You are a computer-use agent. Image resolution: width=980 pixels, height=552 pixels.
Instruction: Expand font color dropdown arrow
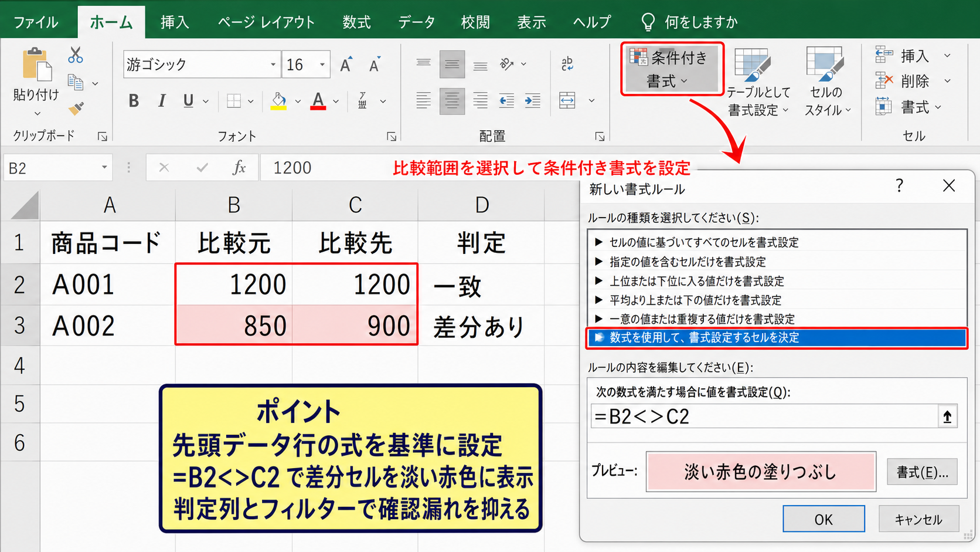336,101
